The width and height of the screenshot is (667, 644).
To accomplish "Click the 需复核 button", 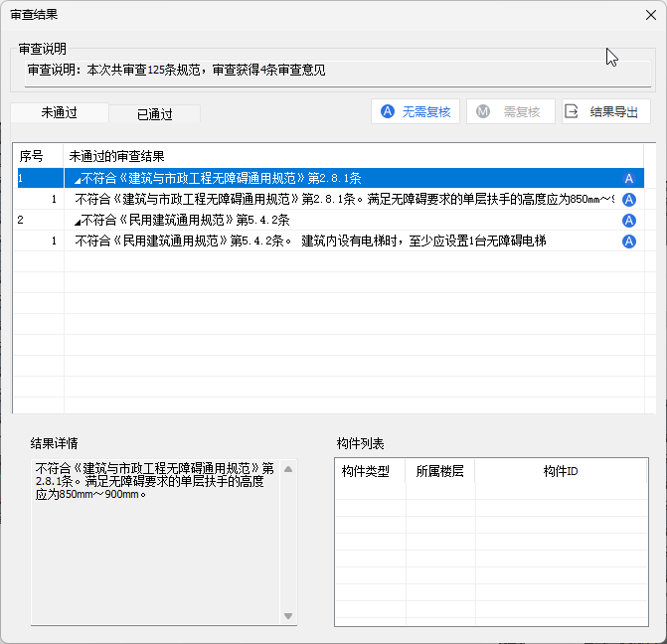I will coord(510,111).
